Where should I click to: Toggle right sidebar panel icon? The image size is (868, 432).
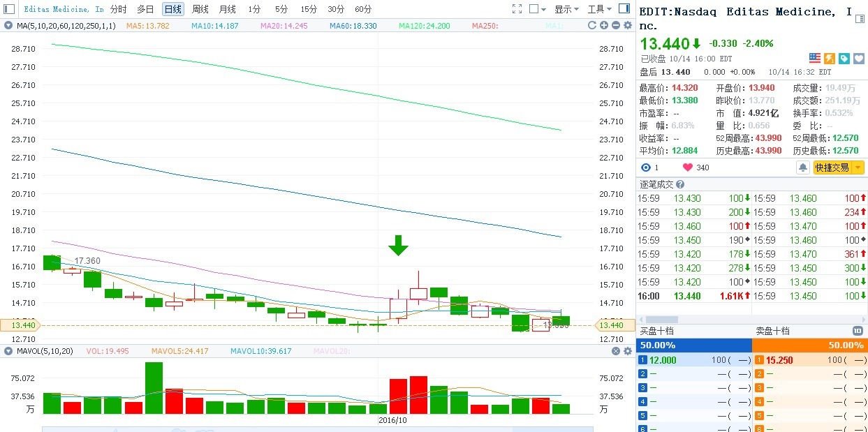pyautogui.click(x=624, y=9)
